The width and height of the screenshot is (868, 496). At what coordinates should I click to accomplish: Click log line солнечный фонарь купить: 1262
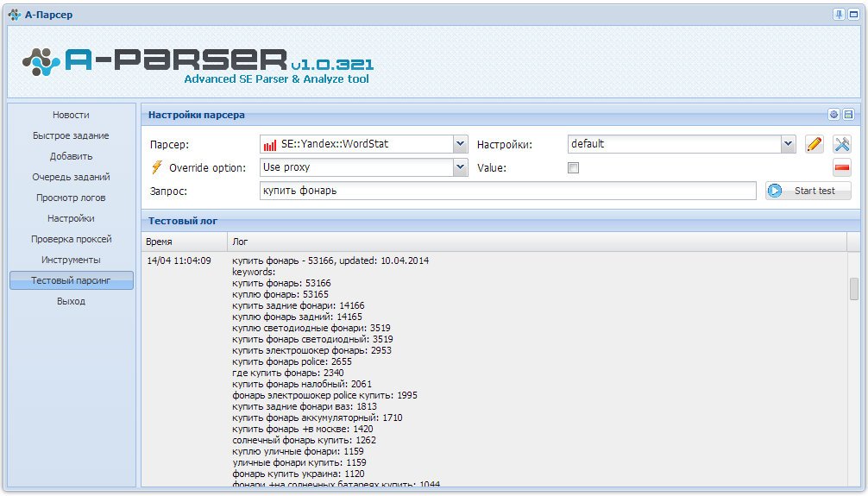pos(304,440)
